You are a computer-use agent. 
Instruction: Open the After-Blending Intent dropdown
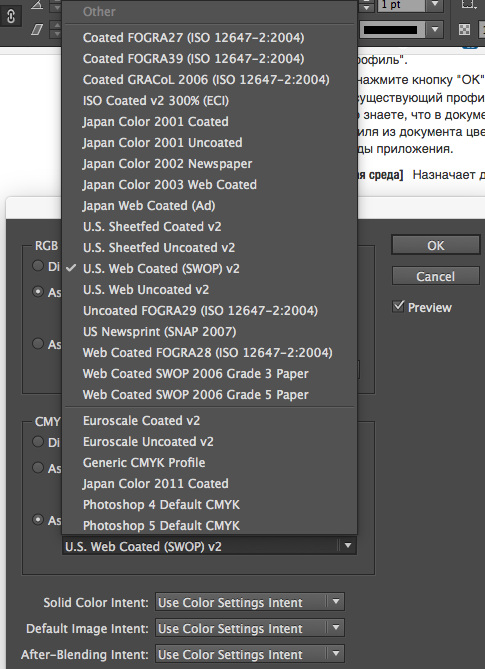(x=250, y=654)
